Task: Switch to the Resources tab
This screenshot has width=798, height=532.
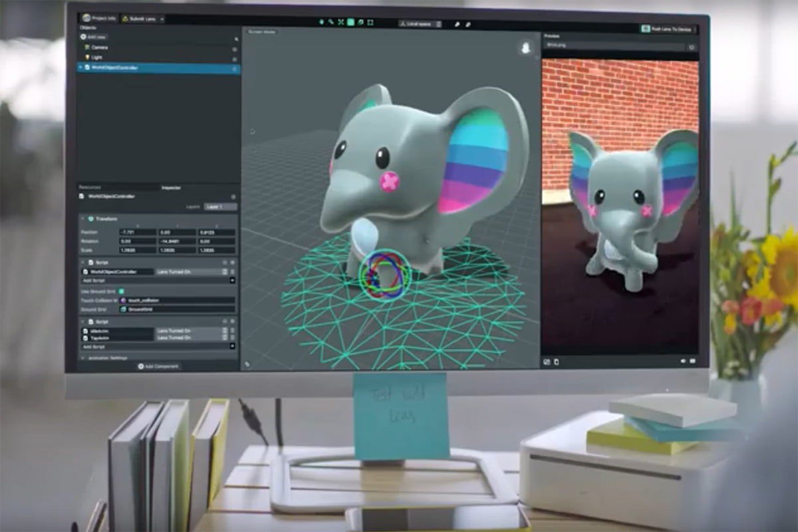Action: click(90, 188)
